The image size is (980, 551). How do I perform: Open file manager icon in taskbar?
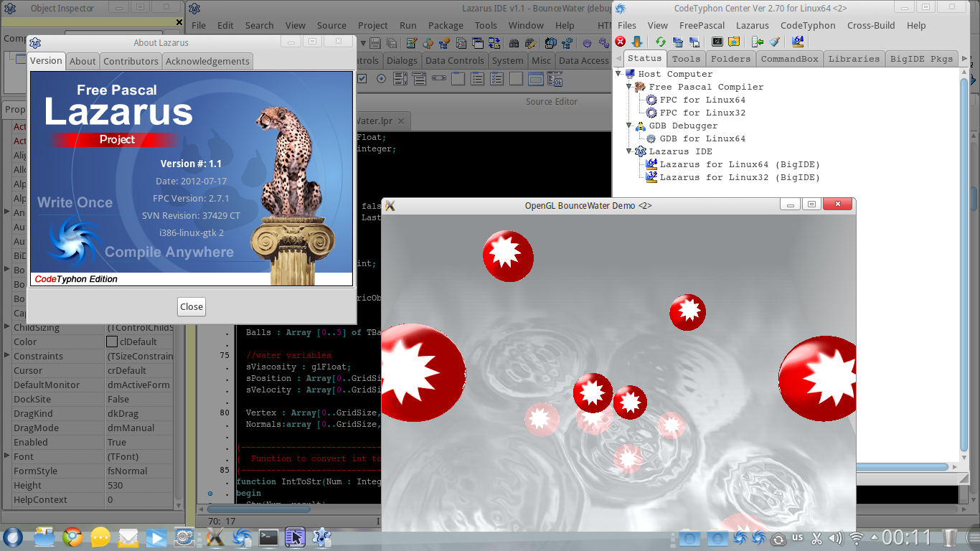[44, 537]
